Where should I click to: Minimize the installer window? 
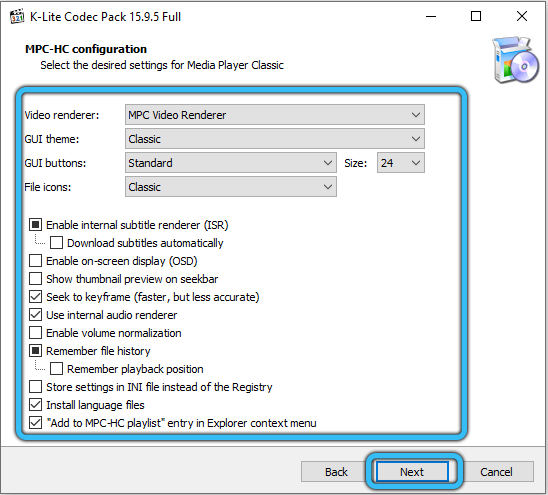(431, 16)
